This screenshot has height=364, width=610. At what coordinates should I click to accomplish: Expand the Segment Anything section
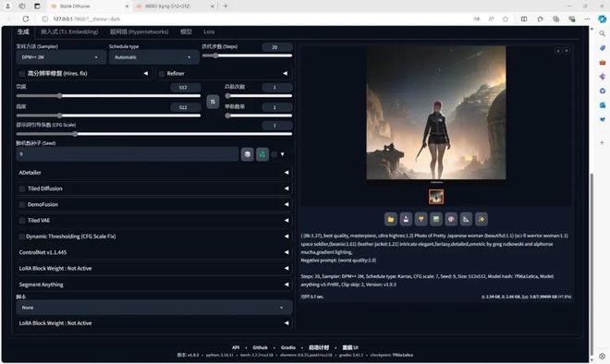(x=154, y=285)
